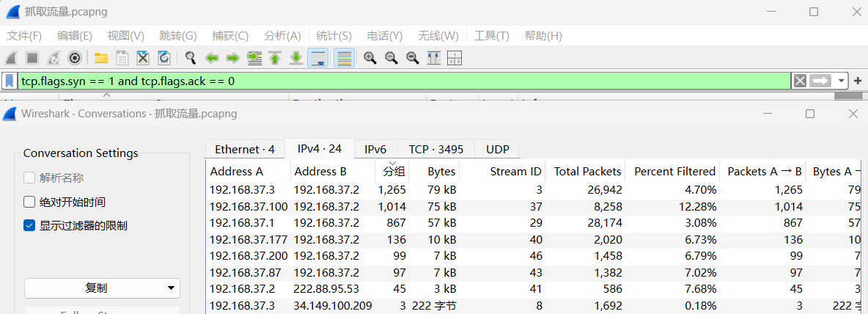Add a display filter button (plus)

[858, 81]
